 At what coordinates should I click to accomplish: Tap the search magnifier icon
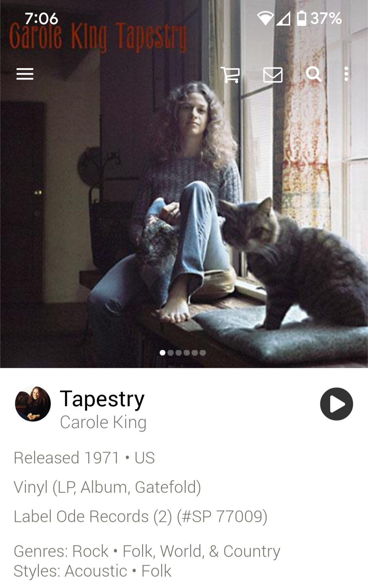click(313, 74)
